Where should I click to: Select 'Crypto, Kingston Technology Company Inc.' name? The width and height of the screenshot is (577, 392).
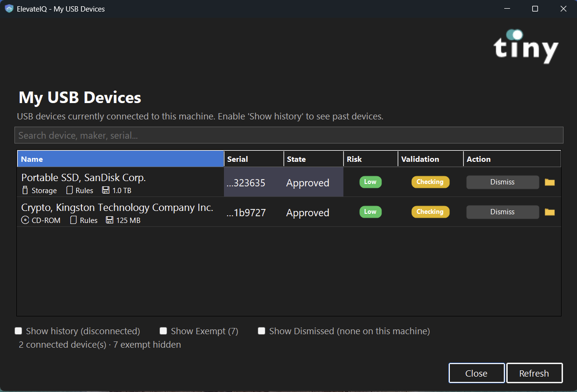coord(117,208)
